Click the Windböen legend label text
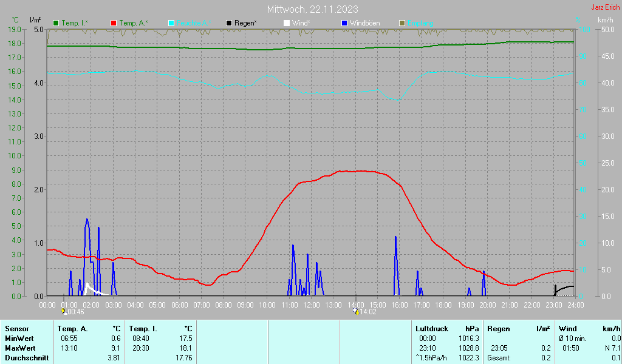 click(364, 23)
